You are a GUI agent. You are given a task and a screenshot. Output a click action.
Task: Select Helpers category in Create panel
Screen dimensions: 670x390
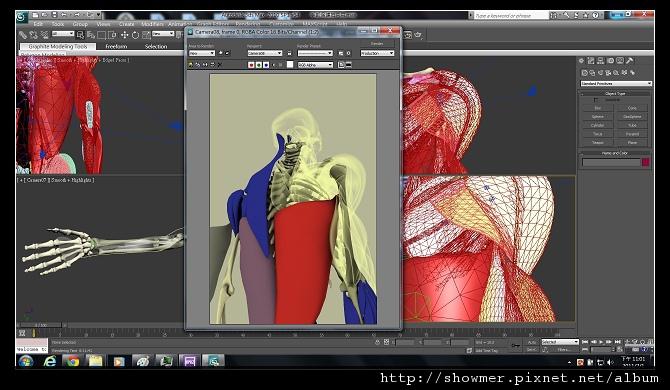(x=617, y=73)
